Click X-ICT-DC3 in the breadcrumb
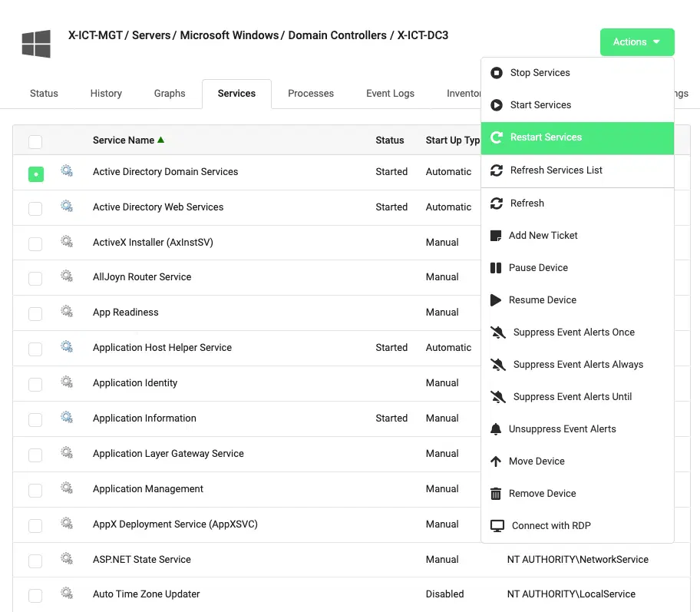The height and width of the screenshot is (612, 700). (423, 35)
